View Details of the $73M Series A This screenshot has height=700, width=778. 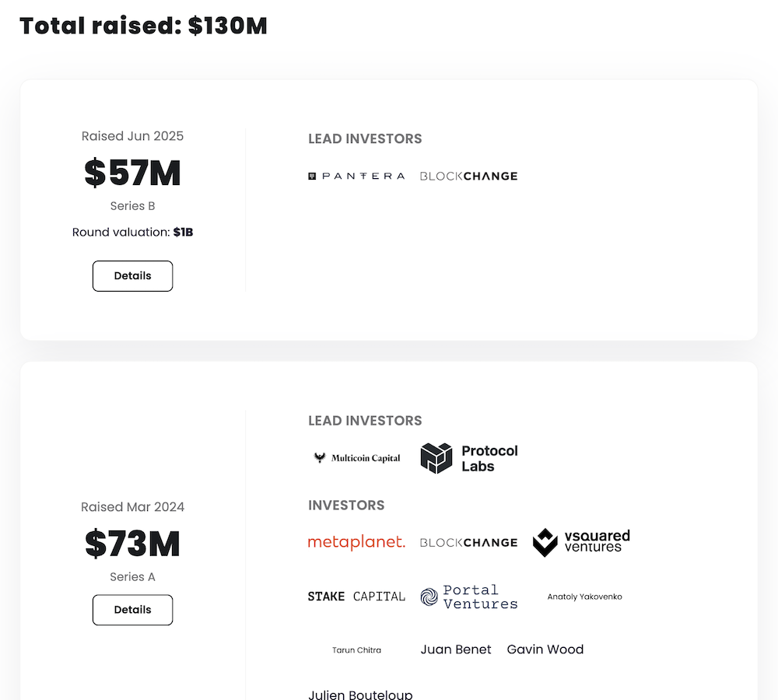pos(132,610)
